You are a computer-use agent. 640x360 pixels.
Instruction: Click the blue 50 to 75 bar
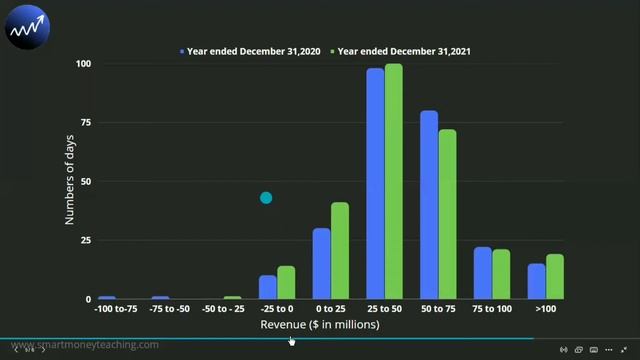click(429, 205)
